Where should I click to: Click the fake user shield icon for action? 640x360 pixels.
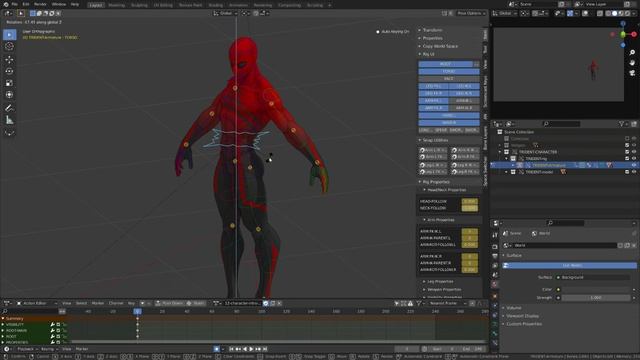click(x=266, y=303)
